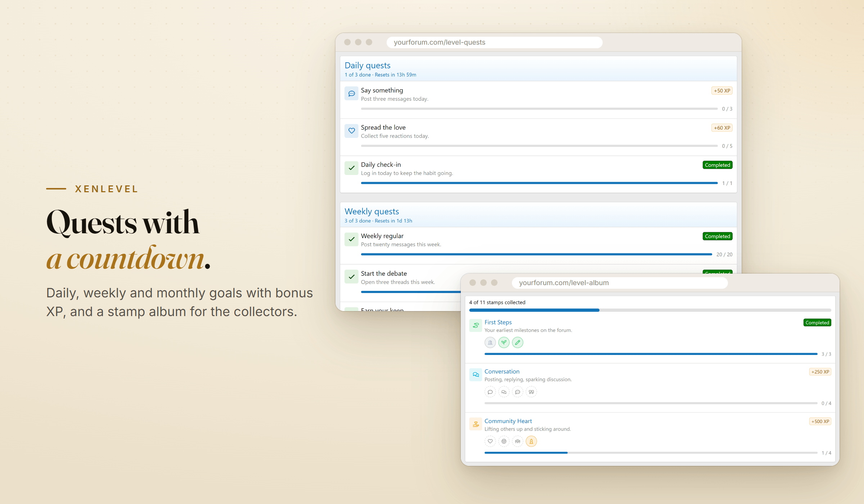
Task: Click the Say something speech bubble icon
Action: pyautogui.click(x=351, y=94)
